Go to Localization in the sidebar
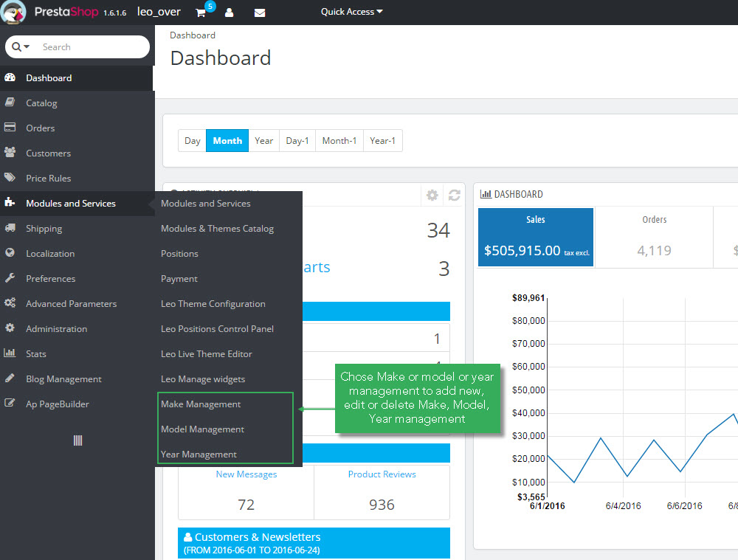 [50, 254]
